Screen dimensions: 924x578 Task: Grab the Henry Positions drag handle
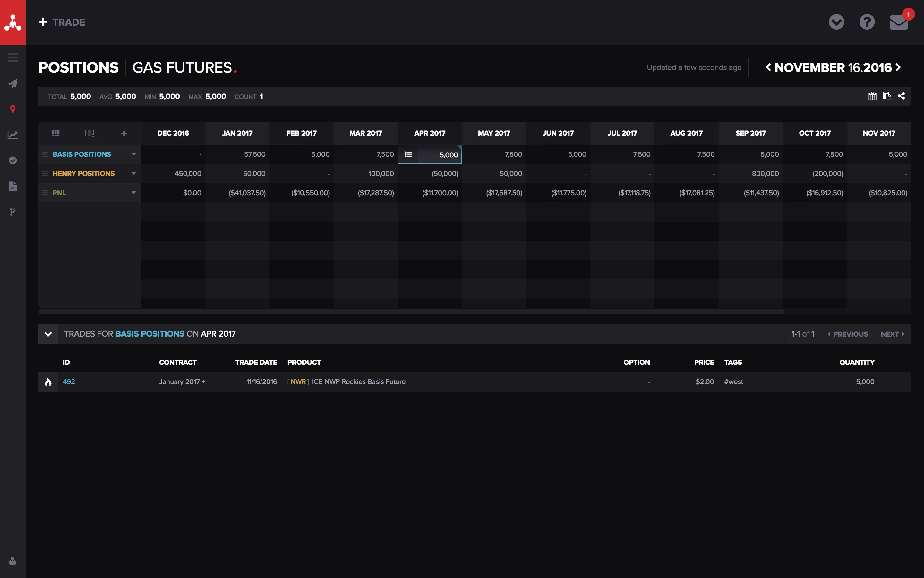(x=45, y=173)
